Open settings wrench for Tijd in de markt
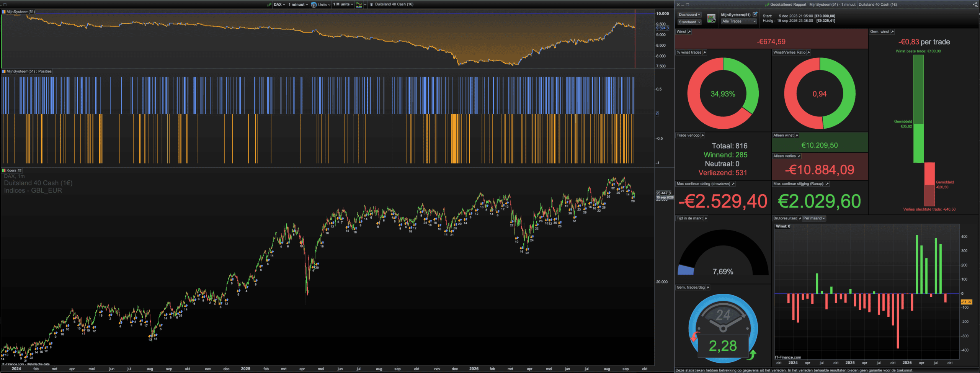Viewport: 980px width, 373px height. click(706, 218)
